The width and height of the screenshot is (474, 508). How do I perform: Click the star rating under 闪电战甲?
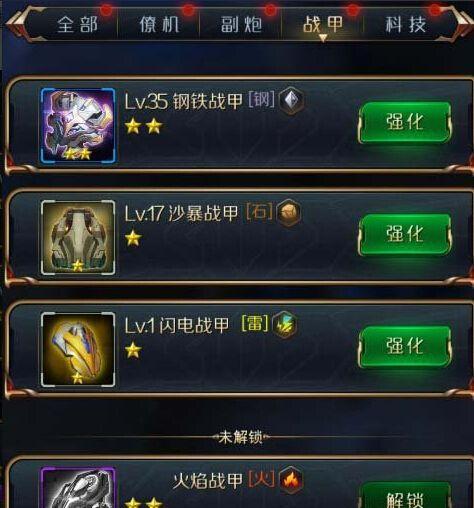pos(133,350)
